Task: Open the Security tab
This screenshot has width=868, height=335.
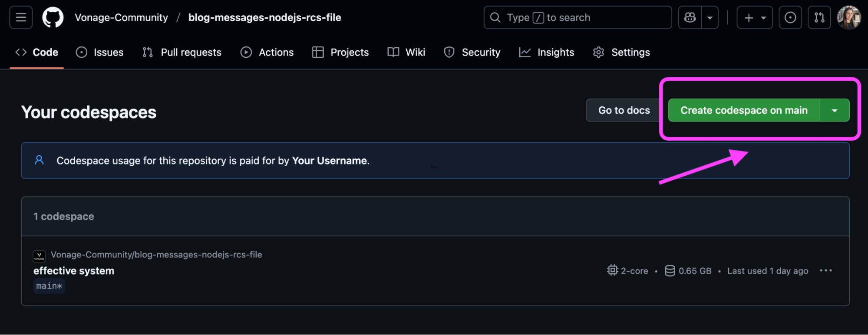Action: click(472, 52)
